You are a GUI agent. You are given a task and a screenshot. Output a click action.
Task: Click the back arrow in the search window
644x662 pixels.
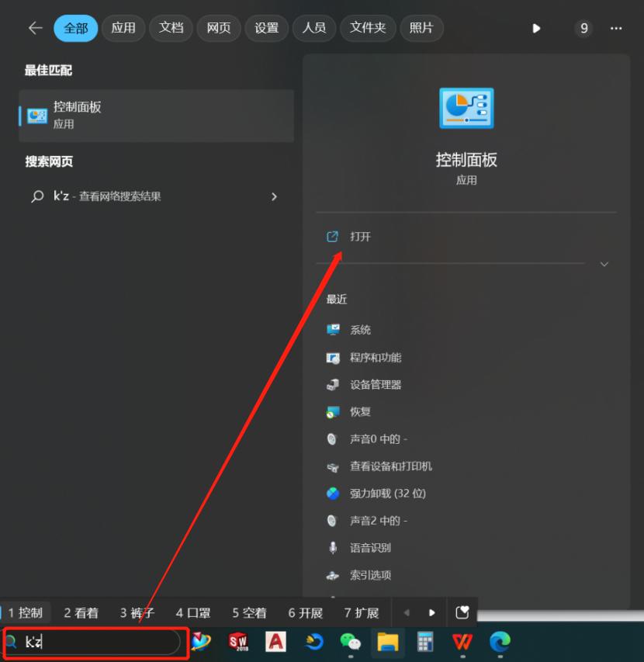36,28
